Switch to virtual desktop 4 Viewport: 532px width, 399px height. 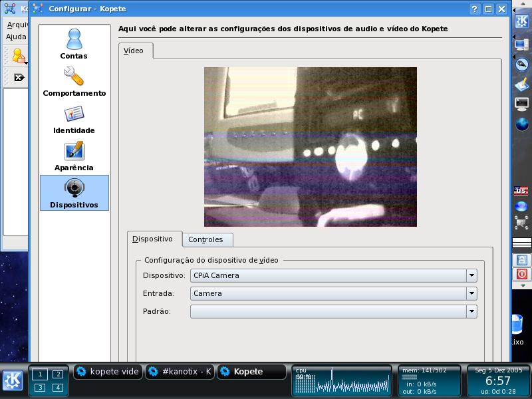(58, 387)
